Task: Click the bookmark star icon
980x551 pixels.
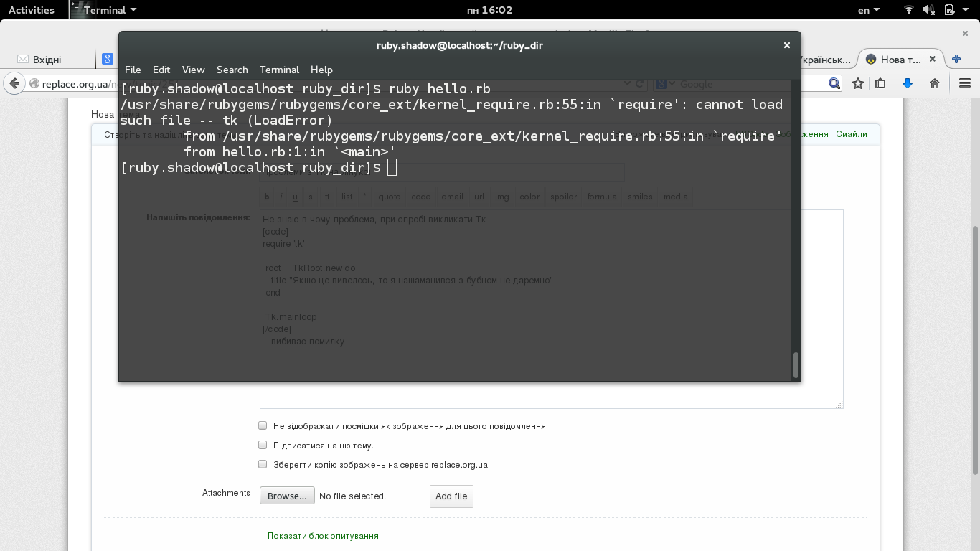Action: click(x=858, y=84)
